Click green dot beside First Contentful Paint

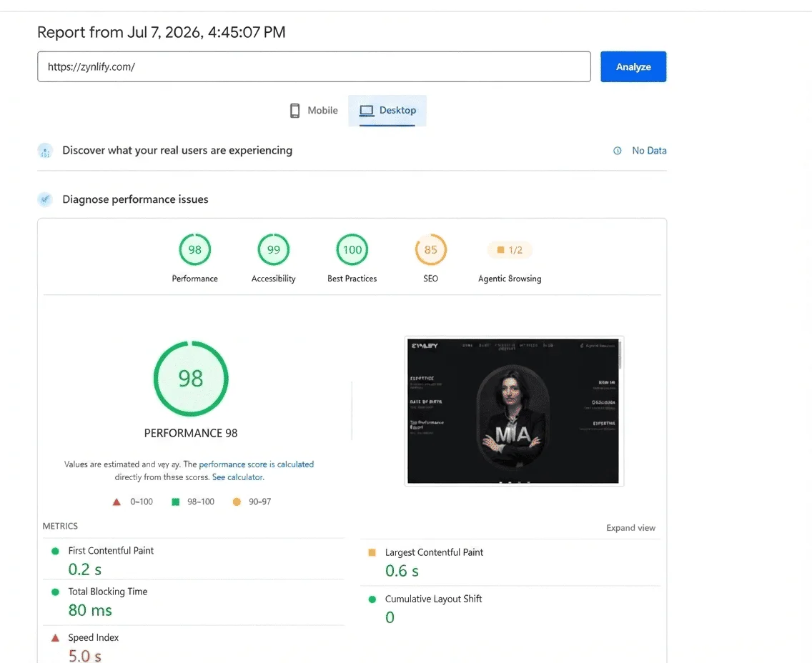tap(55, 552)
